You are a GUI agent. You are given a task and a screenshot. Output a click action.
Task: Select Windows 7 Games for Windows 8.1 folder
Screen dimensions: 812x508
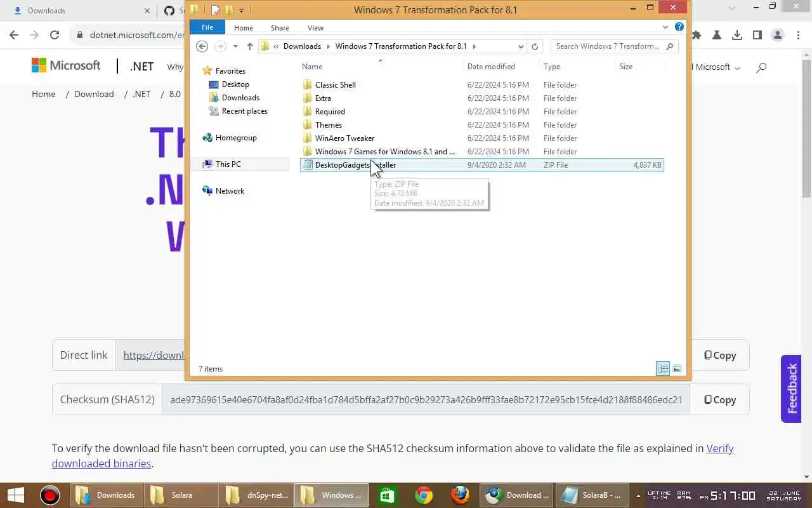[385, 152]
